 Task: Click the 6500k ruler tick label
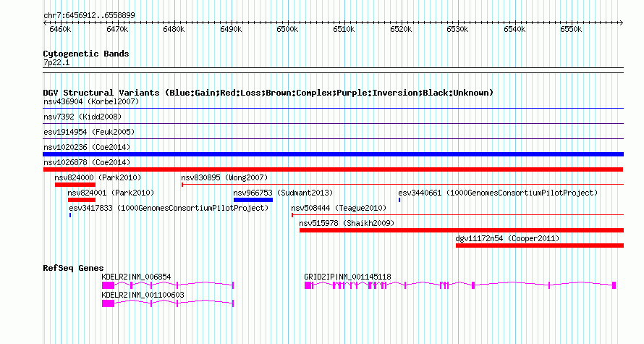tap(287, 29)
